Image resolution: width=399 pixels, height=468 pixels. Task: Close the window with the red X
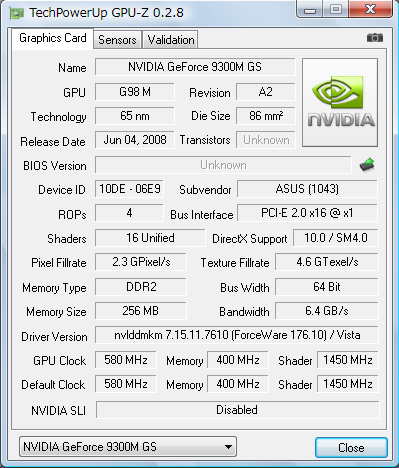point(370,9)
